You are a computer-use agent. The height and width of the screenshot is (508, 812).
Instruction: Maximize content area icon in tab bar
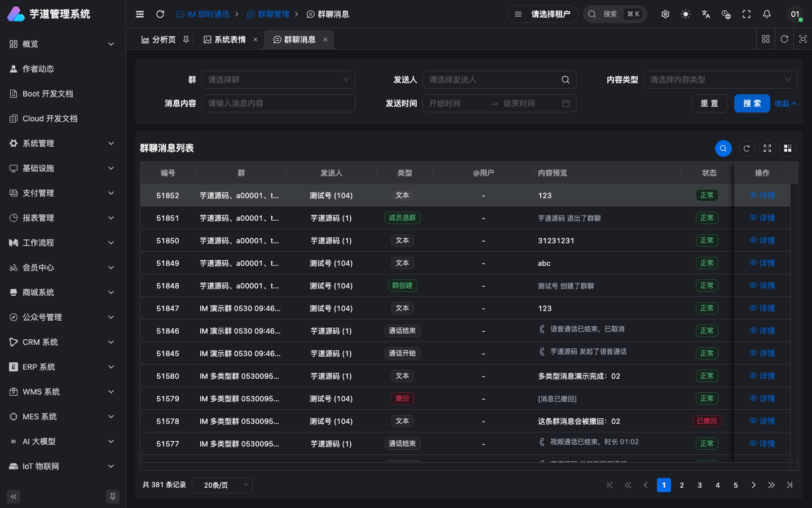pyautogui.click(x=803, y=39)
